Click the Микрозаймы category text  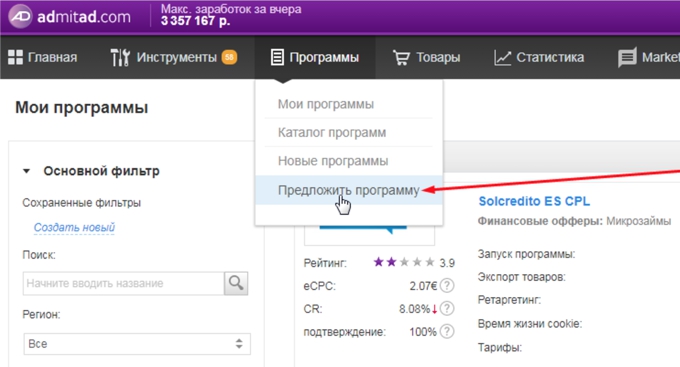click(x=638, y=221)
